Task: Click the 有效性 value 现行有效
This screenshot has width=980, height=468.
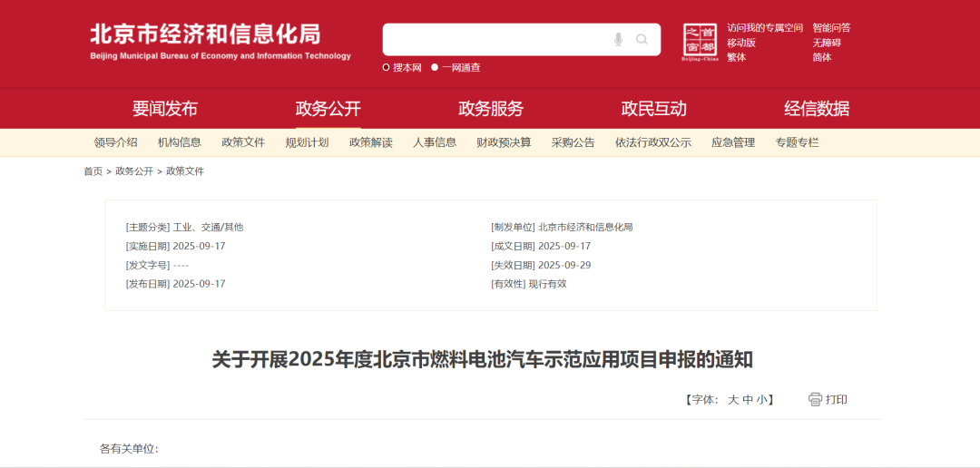Action: coord(547,284)
